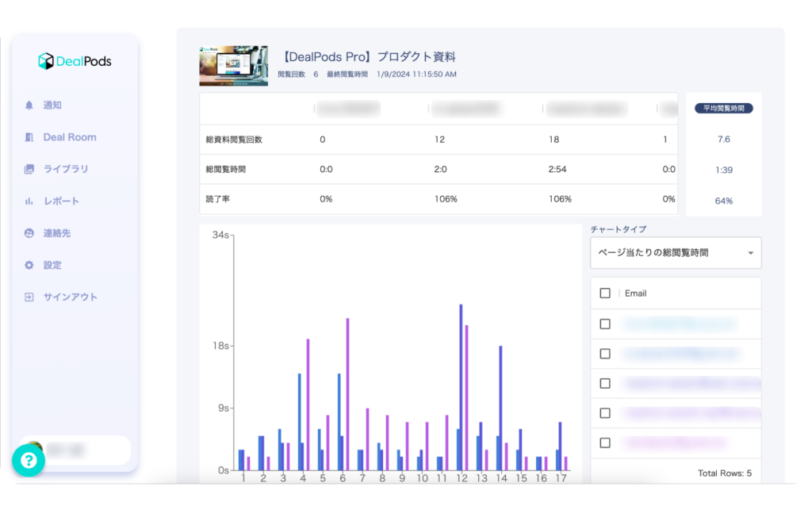Click the bell notification icon in sidebar
The width and height of the screenshot is (812, 506).
pos(29,105)
